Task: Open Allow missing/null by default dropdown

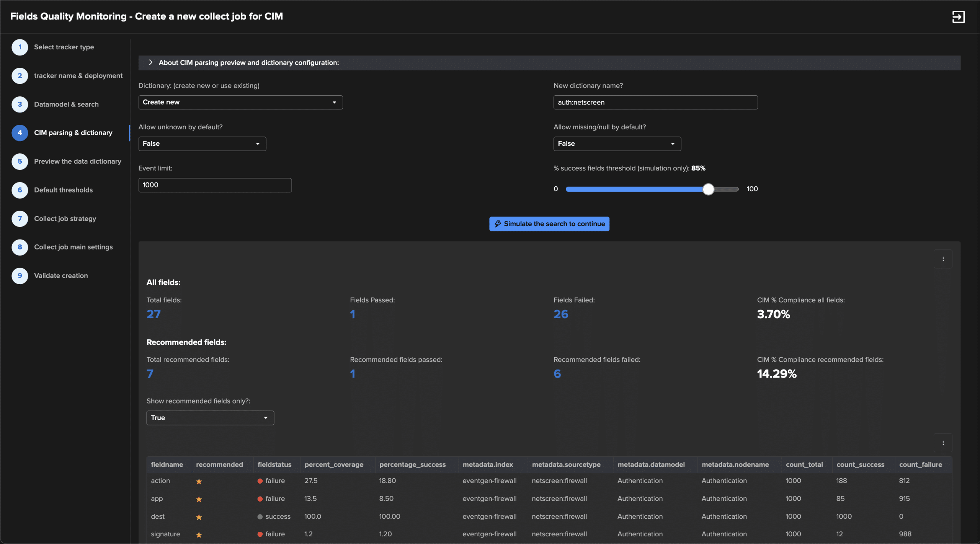Action: (617, 143)
